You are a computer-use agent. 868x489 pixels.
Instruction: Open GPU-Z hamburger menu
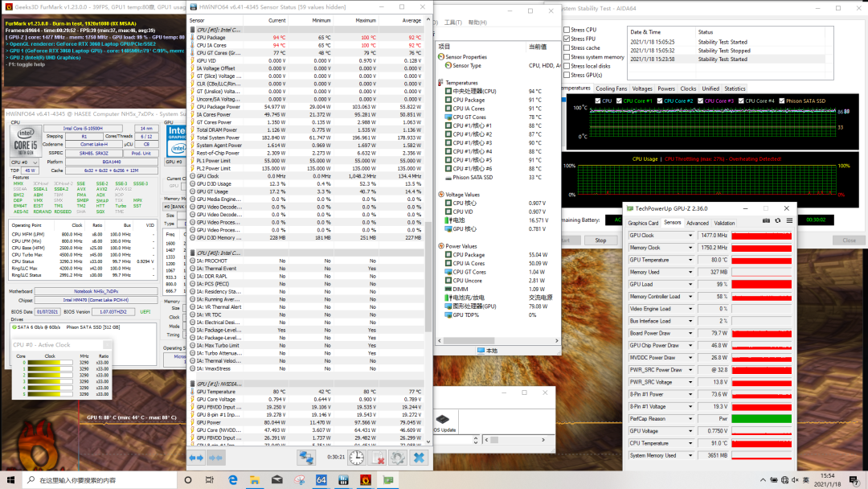(x=789, y=220)
